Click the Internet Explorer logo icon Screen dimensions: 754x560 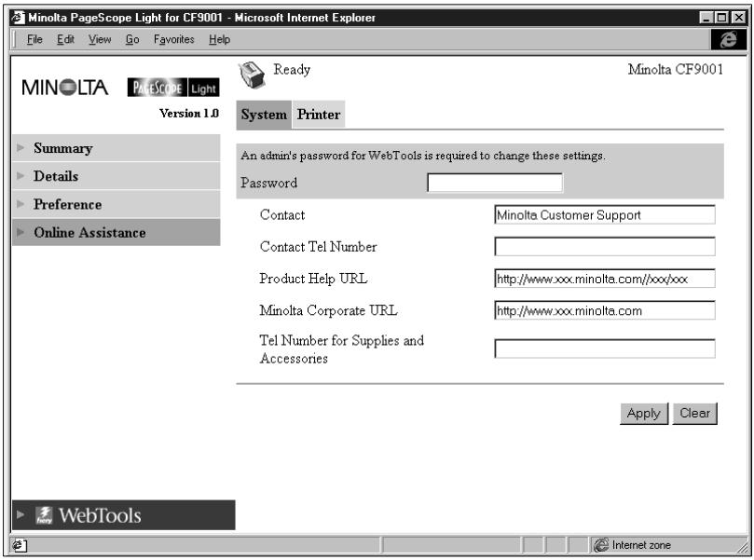pos(728,39)
